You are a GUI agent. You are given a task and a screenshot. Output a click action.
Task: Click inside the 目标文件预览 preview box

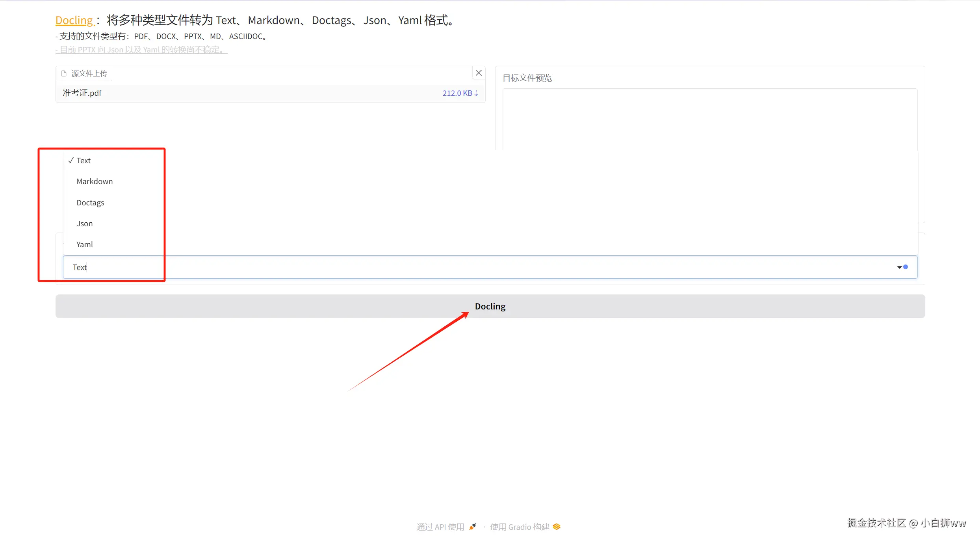(x=709, y=118)
